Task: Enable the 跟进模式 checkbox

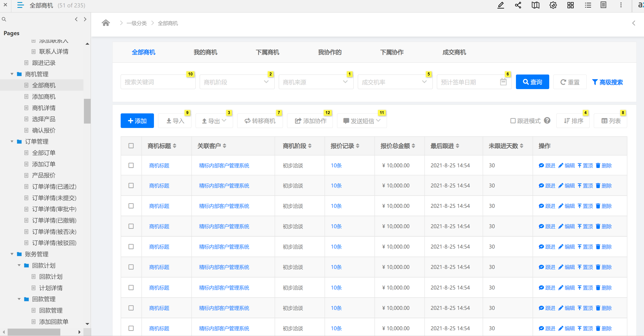Action: coord(513,121)
